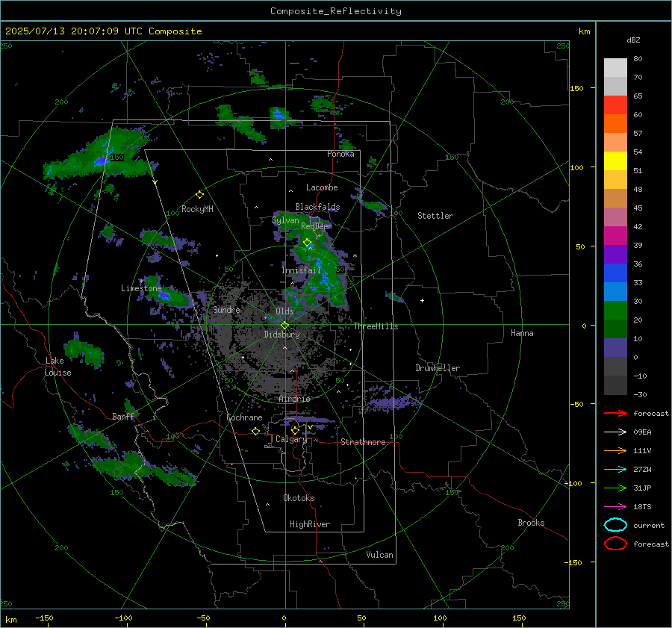Click the Stettler city label
672x628 pixels.
[x=435, y=216]
